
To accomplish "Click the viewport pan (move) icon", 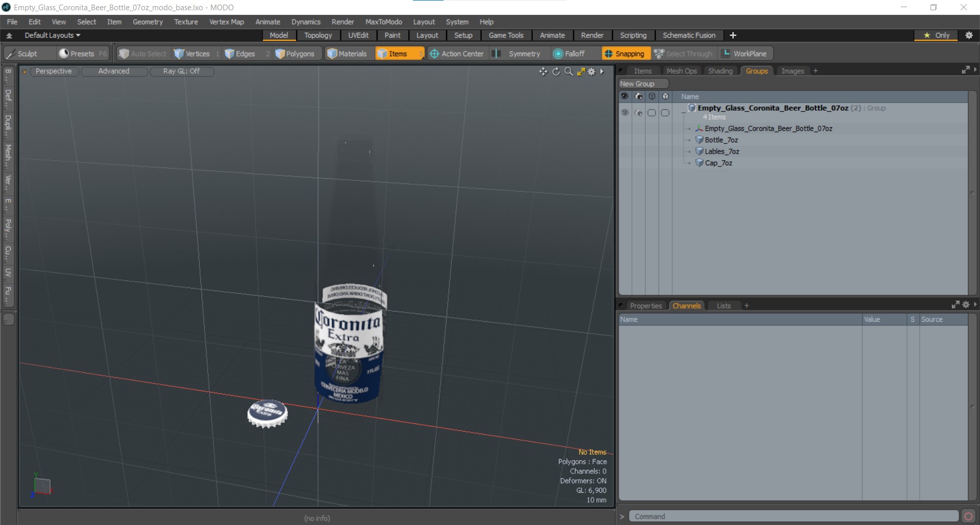I will tap(543, 71).
